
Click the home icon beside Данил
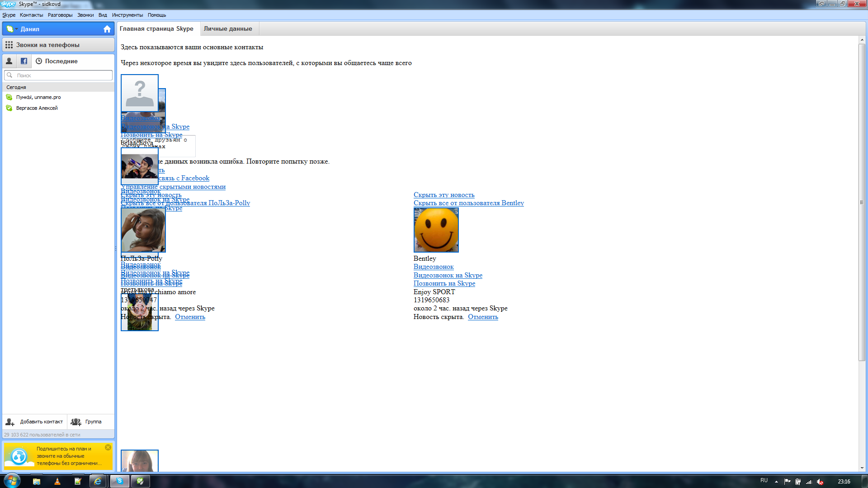tap(107, 29)
